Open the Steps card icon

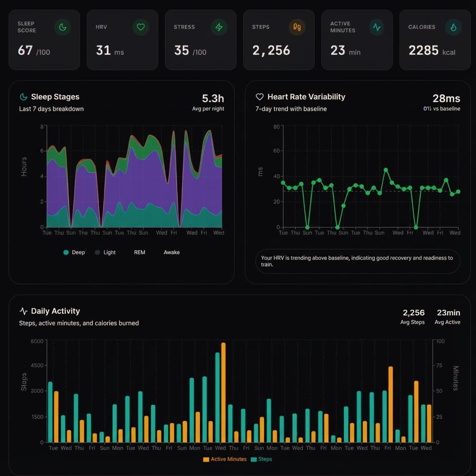pos(297,27)
